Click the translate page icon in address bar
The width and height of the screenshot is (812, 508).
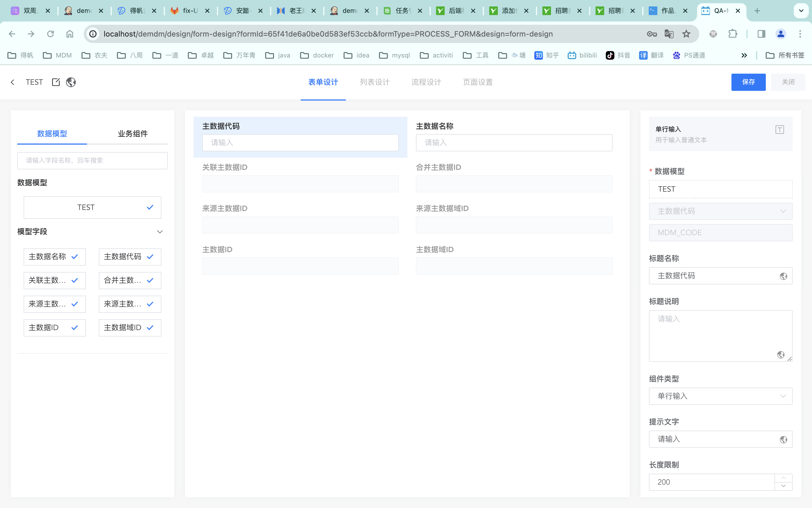point(669,34)
